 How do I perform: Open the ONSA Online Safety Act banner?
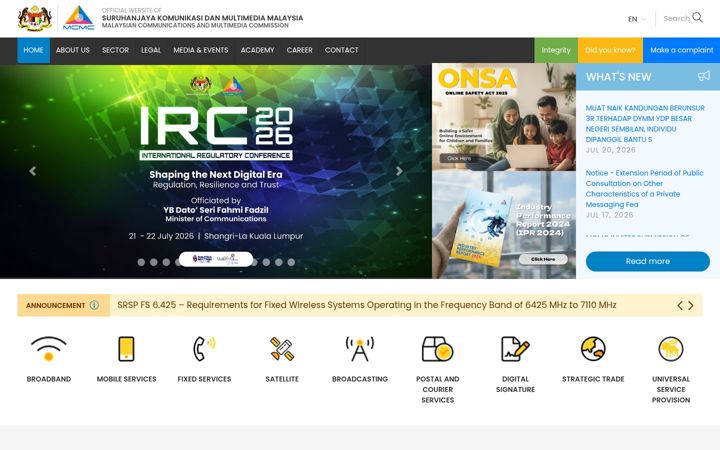(504, 117)
